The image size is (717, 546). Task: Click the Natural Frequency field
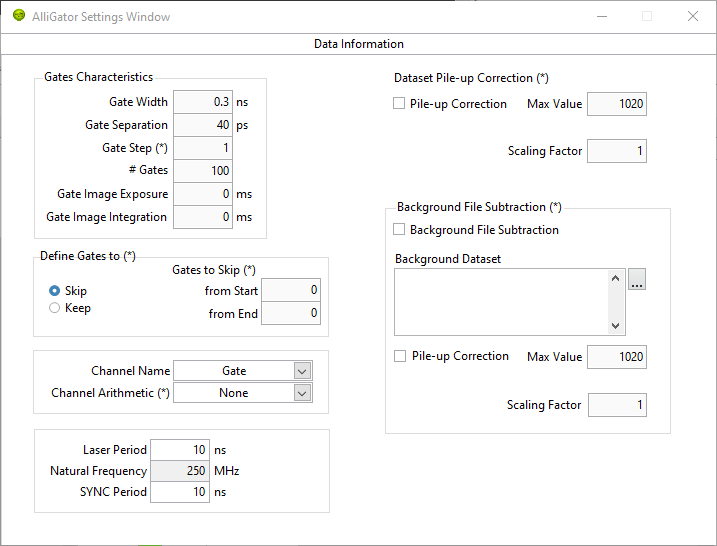point(180,471)
